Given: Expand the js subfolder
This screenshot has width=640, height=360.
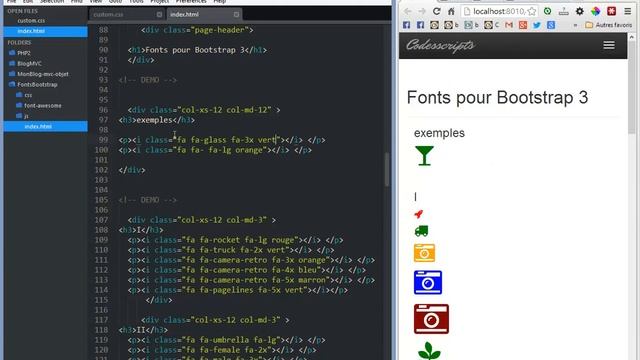Looking at the screenshot, I should click(26, 116).
